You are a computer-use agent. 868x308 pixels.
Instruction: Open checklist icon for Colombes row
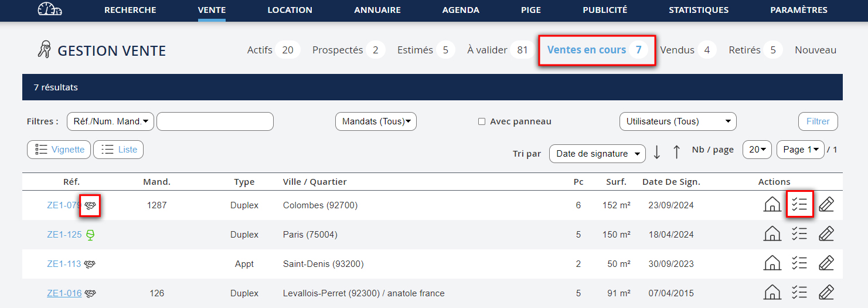point(799,205)
